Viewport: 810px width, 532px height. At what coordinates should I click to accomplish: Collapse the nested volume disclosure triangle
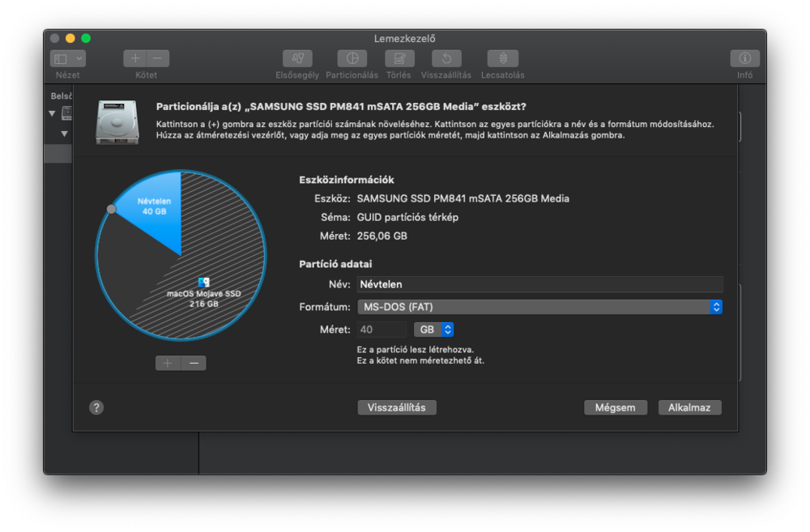click(x=64, y=134)
